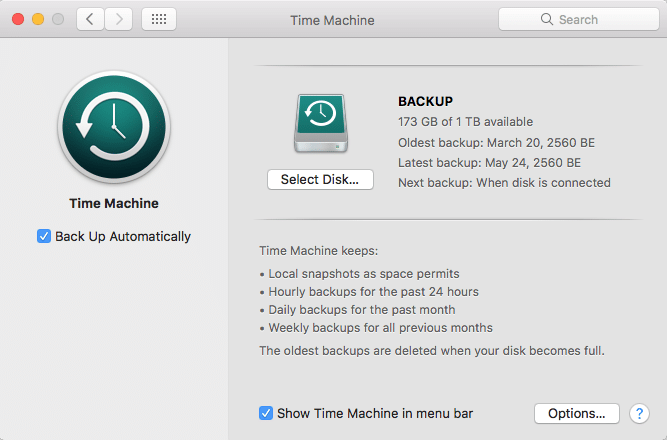
Task: Click 'Oldest backup: March 20, 2560 BE'
Action: point(496,143)
